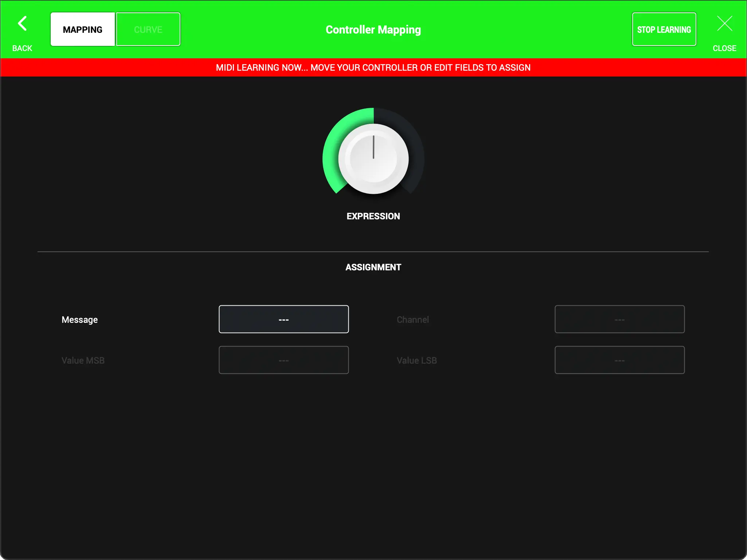Click the CLOSE text label

pos(724,48)
